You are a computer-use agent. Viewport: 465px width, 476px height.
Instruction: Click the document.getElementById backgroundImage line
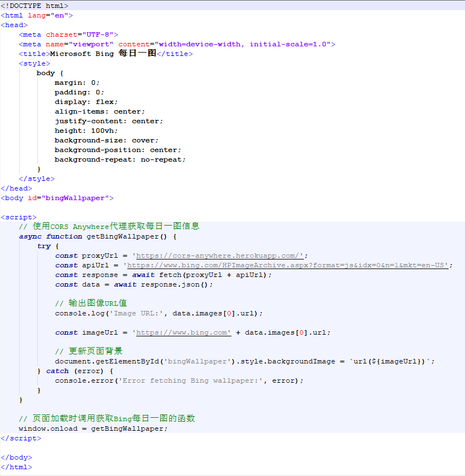[244, 361]
